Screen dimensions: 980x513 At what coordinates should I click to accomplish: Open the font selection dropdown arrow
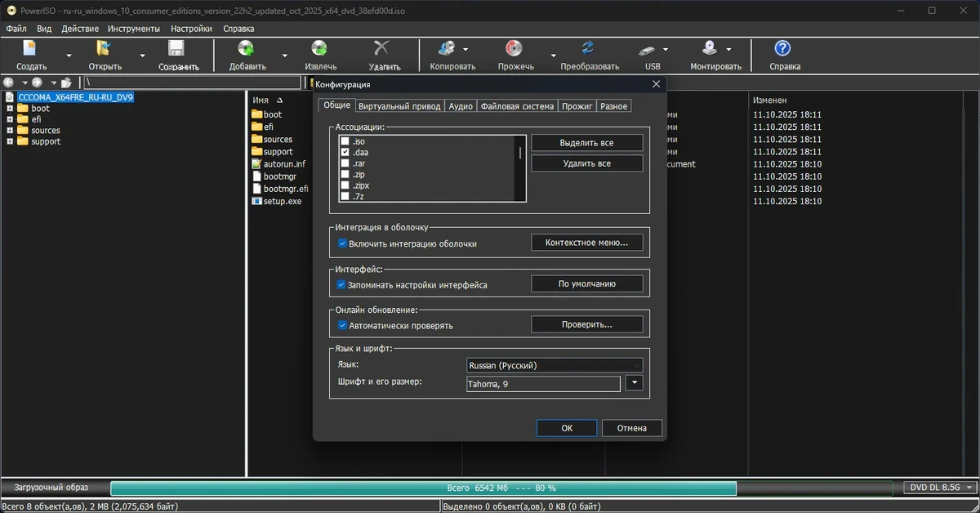coord(635,383)
